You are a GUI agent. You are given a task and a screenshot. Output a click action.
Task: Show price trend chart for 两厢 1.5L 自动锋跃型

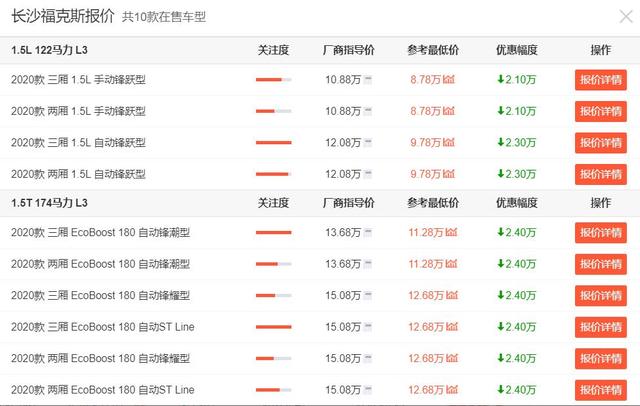449,174
